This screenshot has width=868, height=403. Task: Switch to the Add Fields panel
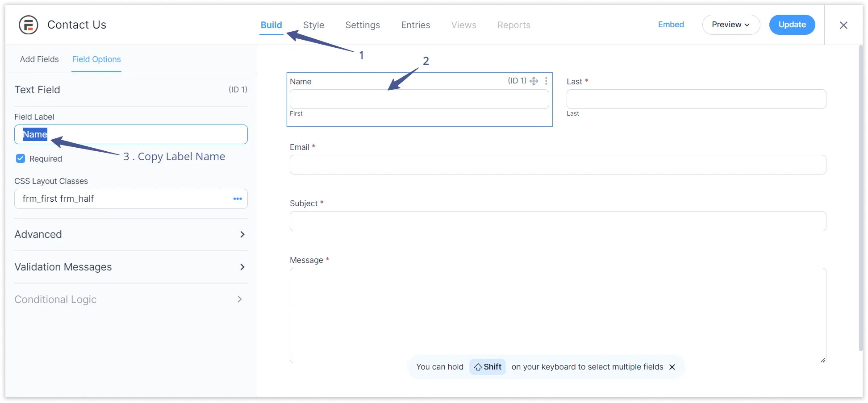point(39,59)
